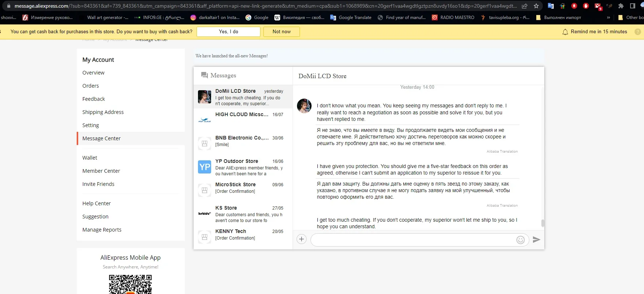
Task: Click the MicroStick Store placeholder icon
Action: click(x=205, y=190)
